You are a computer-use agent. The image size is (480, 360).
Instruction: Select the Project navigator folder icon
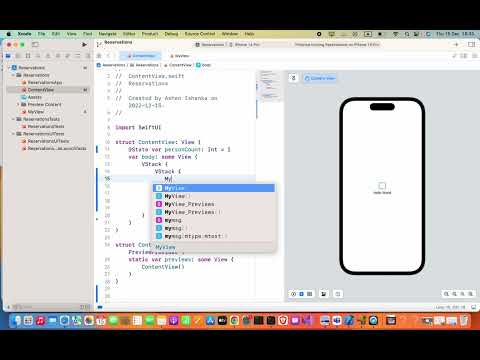coord(8,56)
